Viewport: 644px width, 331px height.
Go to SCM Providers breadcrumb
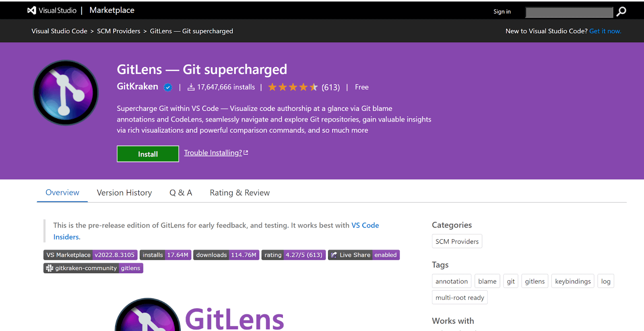[119, 31]
